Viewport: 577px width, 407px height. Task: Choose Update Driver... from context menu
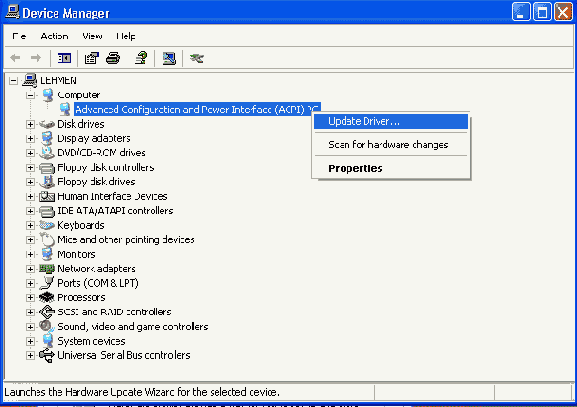(x=391, y=121)
